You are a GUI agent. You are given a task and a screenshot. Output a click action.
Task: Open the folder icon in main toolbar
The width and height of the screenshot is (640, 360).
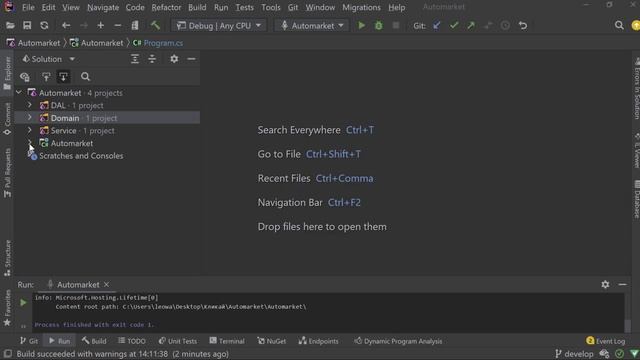(x=10, y=26)
